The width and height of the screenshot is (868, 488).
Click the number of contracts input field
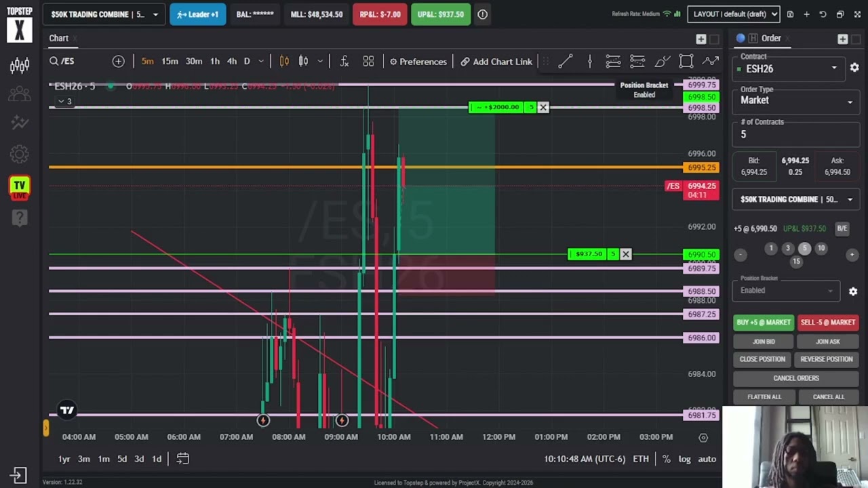(x=795, y=135)
